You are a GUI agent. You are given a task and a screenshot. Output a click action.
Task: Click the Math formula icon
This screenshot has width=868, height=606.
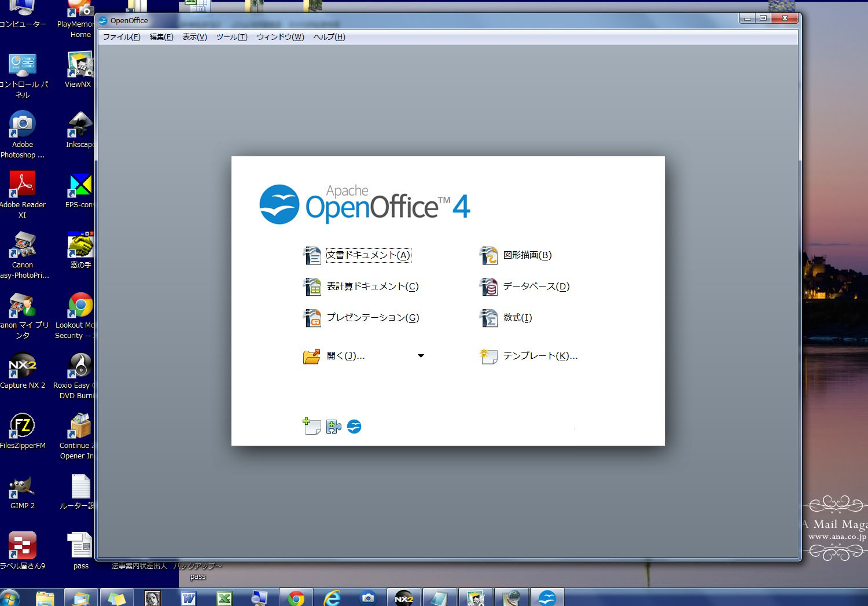pos(489,318)
